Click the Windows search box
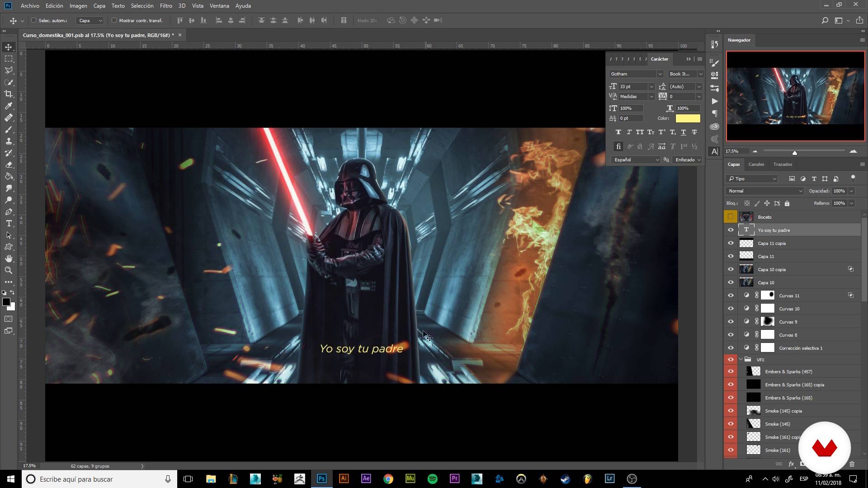 (x=99, y=479)
